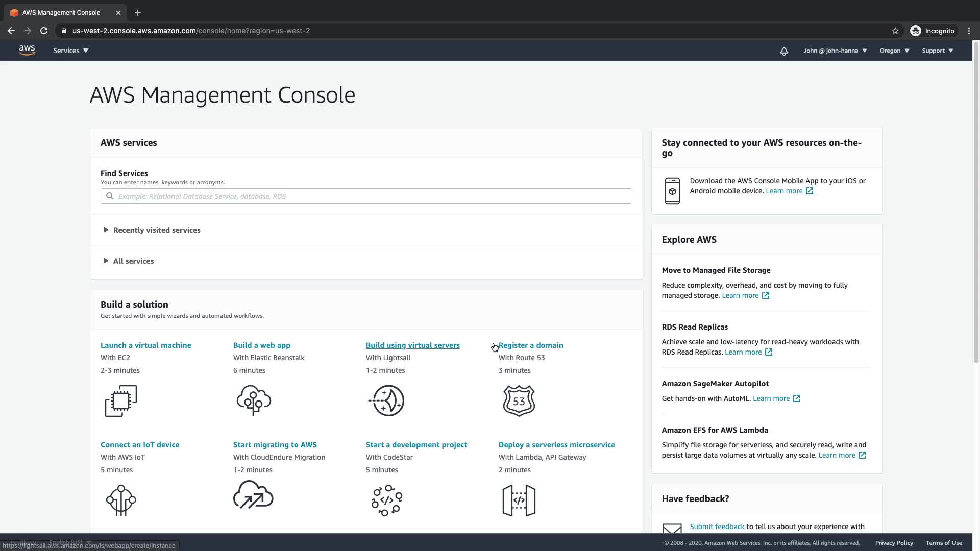Viewport: 980px width, 551px height.
Task: Click the Lambda API Gateway icon
Action: pyautogui.click(x=519, y=500)
